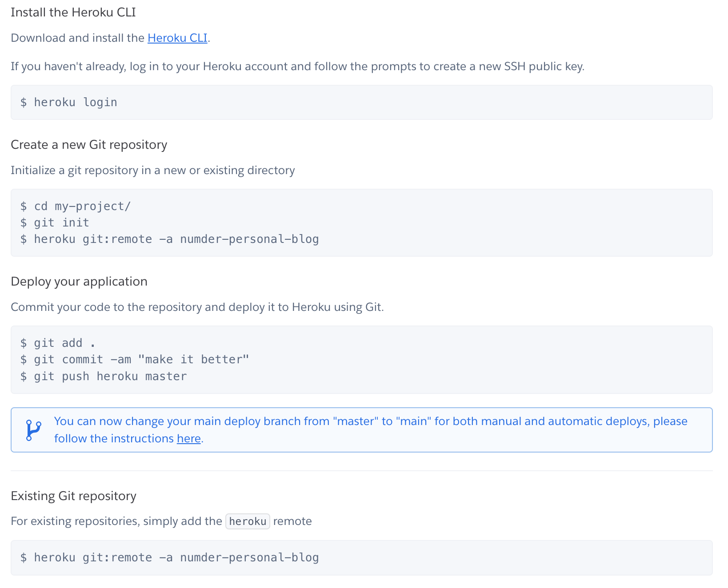Click the git:remote command under Existing repository
The width and height of the screenshot is (728, 588).
click(170, 558)
